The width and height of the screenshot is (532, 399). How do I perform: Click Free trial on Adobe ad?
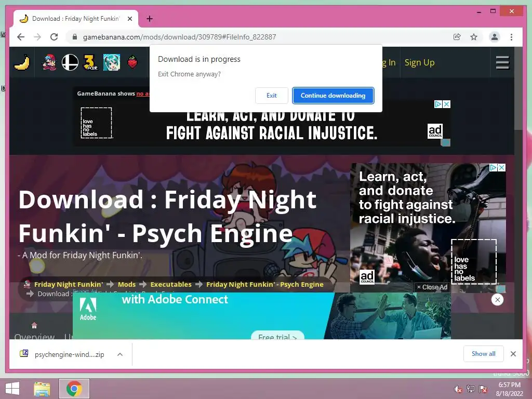(277, 336)
